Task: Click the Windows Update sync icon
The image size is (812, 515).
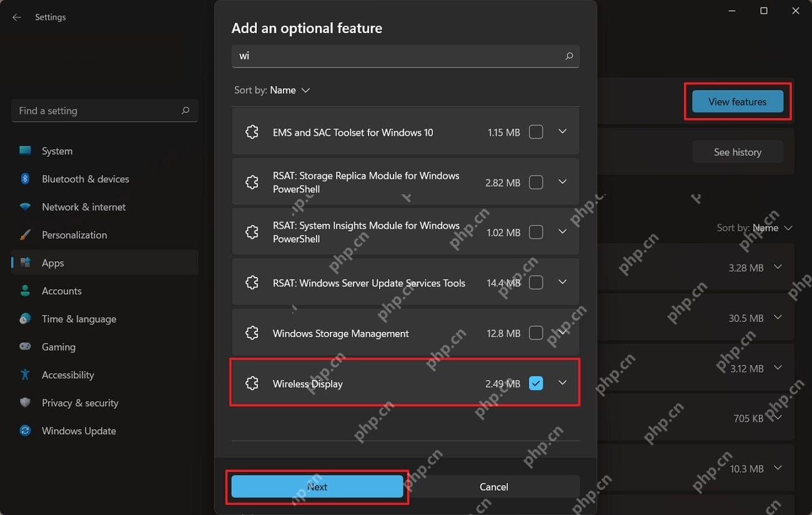Action: [x=25, y=431]
